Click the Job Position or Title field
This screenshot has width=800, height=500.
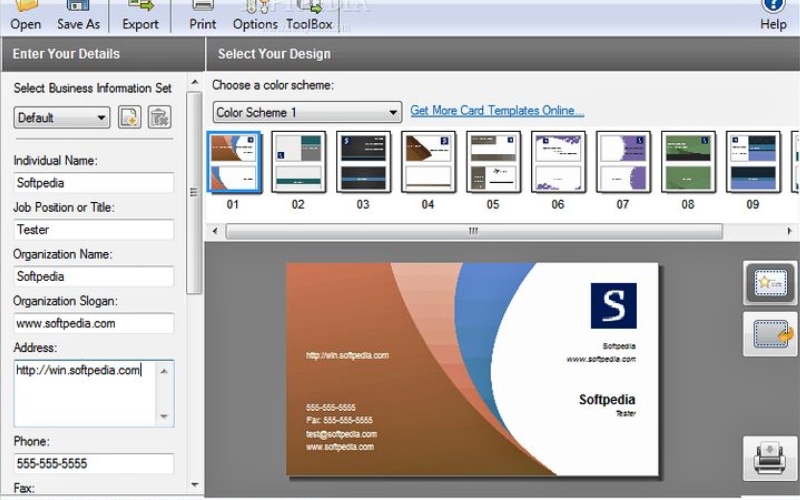click(94, 230)
